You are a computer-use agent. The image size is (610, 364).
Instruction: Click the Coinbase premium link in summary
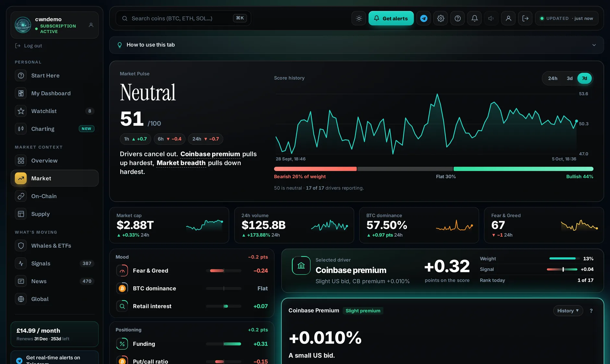coord(210,154)
